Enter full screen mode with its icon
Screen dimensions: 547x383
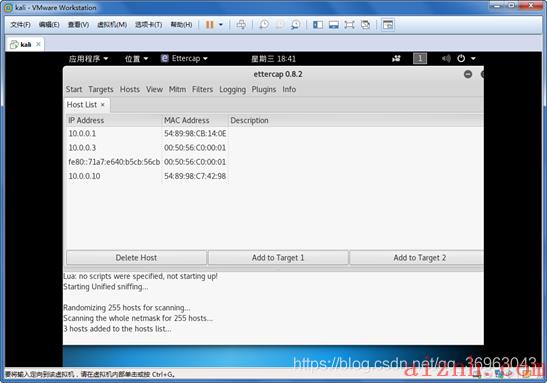coord(350,25)
